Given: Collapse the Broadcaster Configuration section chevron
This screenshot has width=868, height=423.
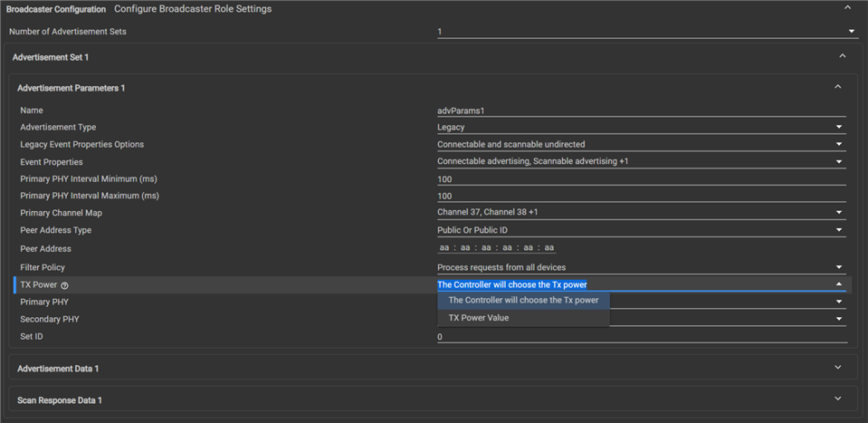Looking at the screenshot, I should click(x=847, y=7).
